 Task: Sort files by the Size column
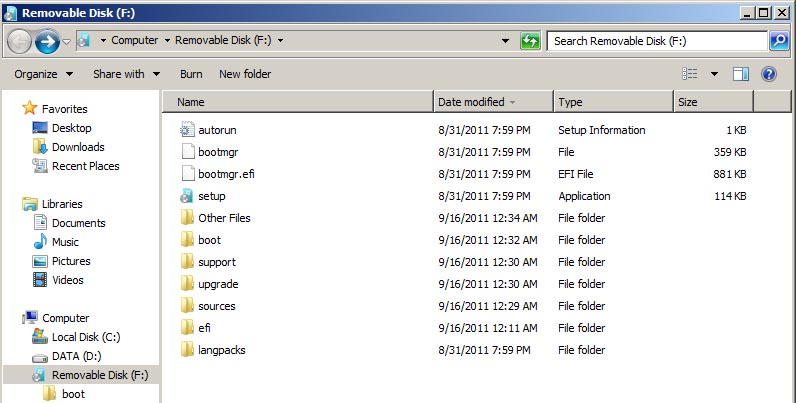[x=688, y=102]
